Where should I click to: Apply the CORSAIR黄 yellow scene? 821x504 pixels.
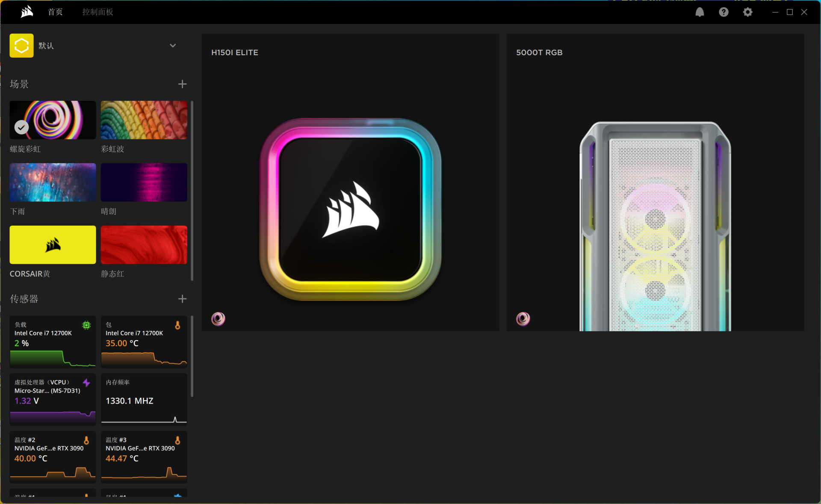[x=53, y=245]
